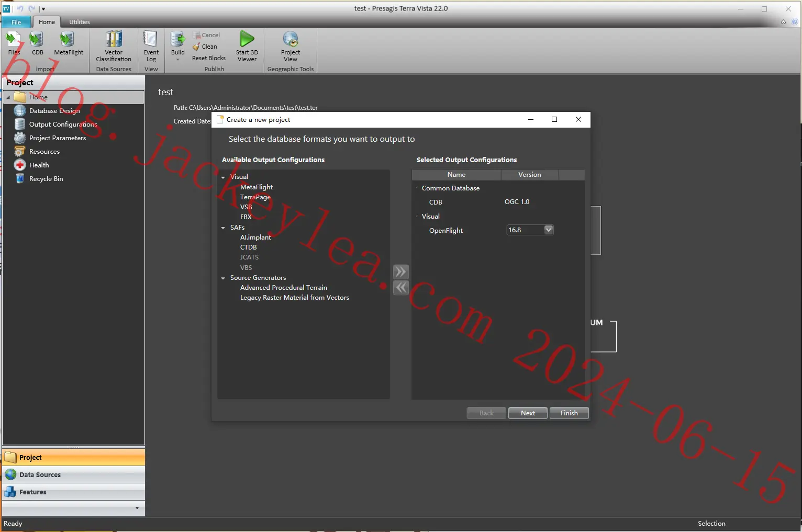
Task: Open the OpenFlight version dropdown
Action: [549, 230]
